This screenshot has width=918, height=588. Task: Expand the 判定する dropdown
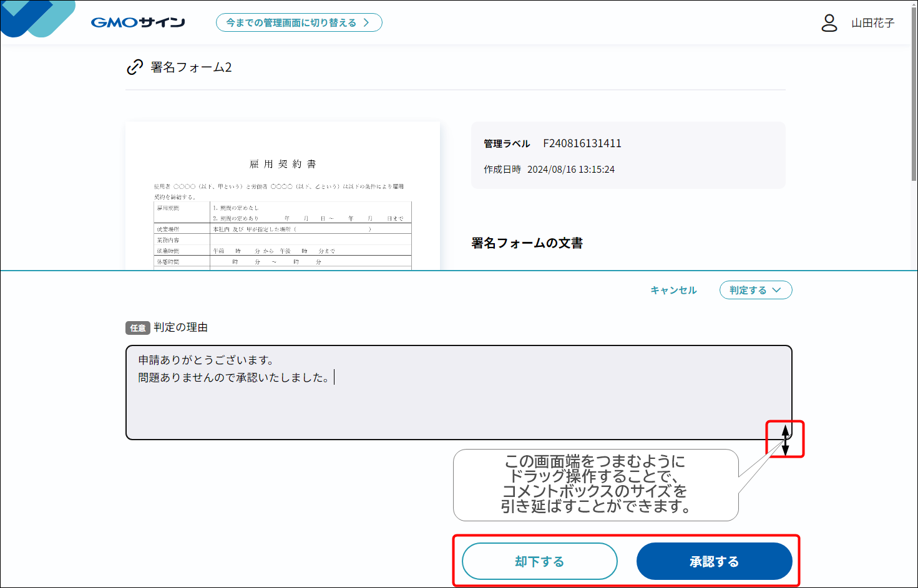click(755, 290)
